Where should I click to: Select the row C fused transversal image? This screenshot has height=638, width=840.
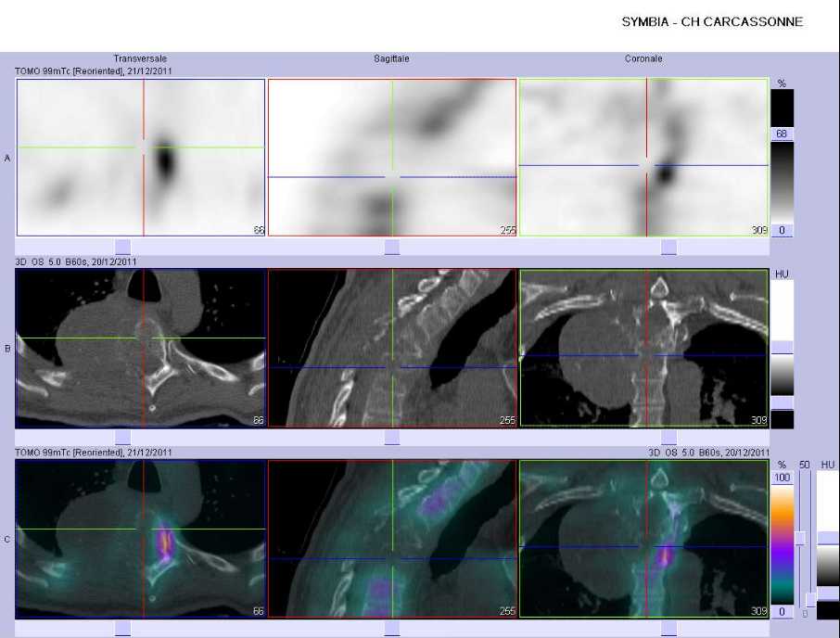click(x=141, y=539)
